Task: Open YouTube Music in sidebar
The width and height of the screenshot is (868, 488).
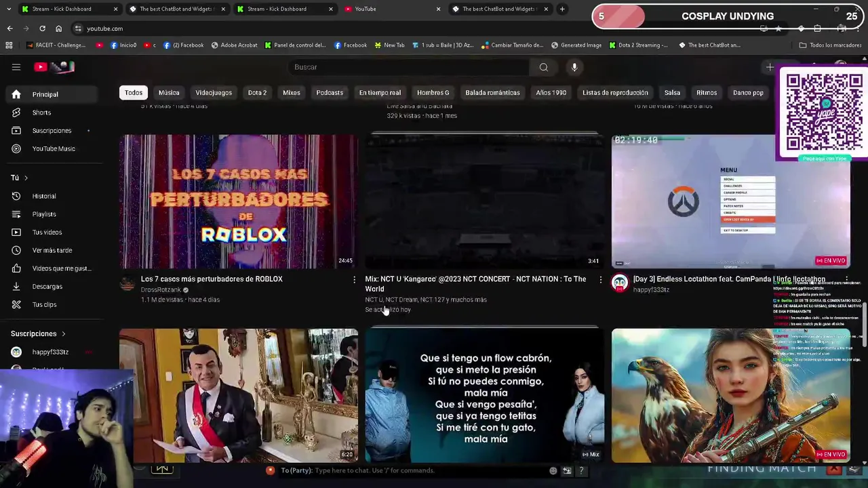Action: (x=52, y=148)
